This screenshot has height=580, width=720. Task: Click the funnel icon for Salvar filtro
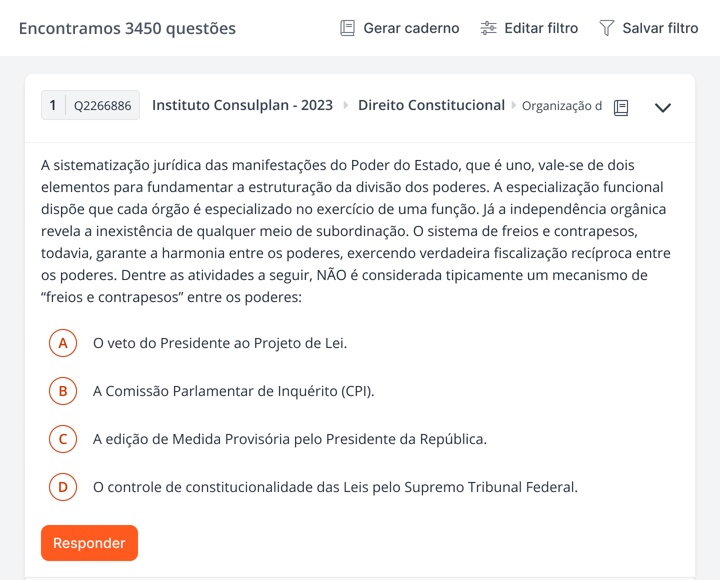(607, 28)
